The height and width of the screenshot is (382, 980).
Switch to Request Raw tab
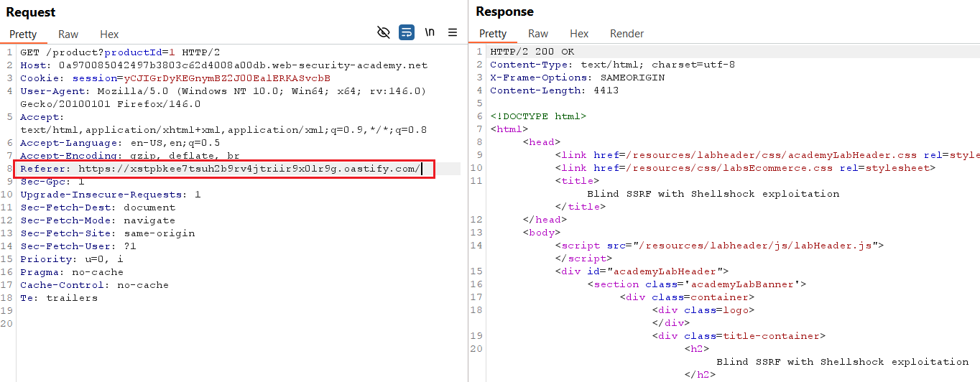coord(68,34)
